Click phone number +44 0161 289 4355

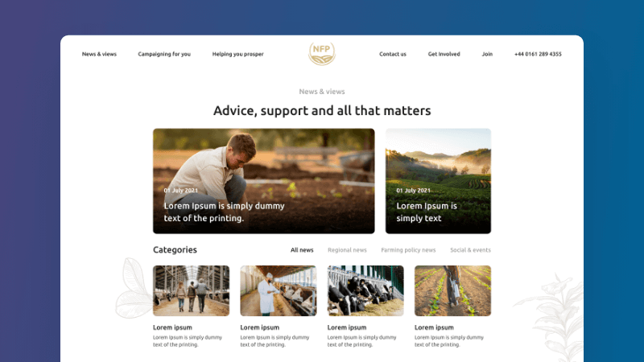(538, 54)
